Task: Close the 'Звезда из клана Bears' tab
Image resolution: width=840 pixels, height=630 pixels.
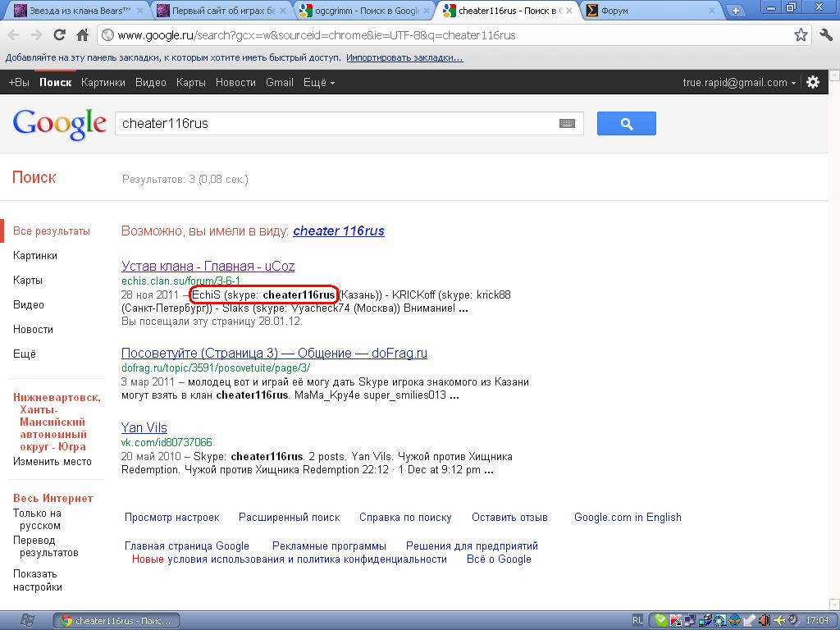Action: 140,10
